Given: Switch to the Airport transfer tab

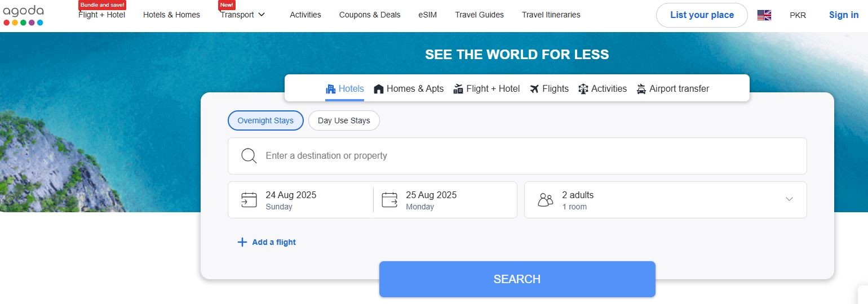Looking at the screenshot, I should [x=672, y=89].
